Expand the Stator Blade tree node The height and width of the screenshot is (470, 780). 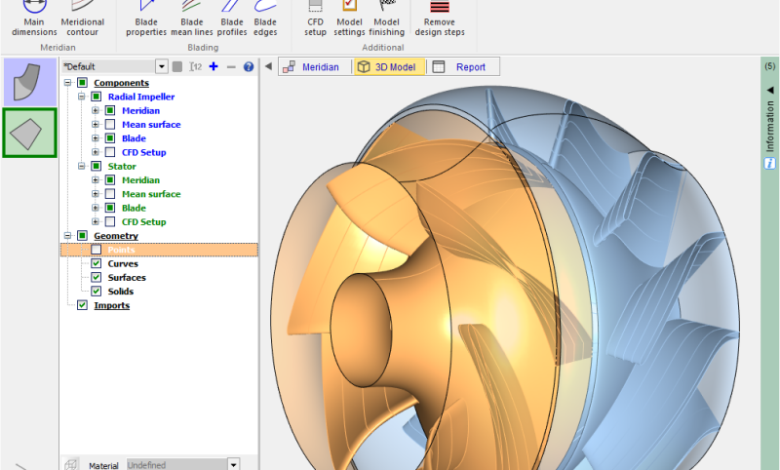coord(95,208)
